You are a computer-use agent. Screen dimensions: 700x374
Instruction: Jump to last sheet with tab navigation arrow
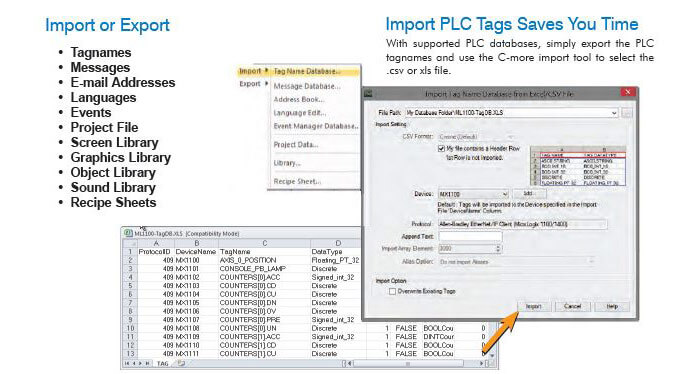(147, 363)
